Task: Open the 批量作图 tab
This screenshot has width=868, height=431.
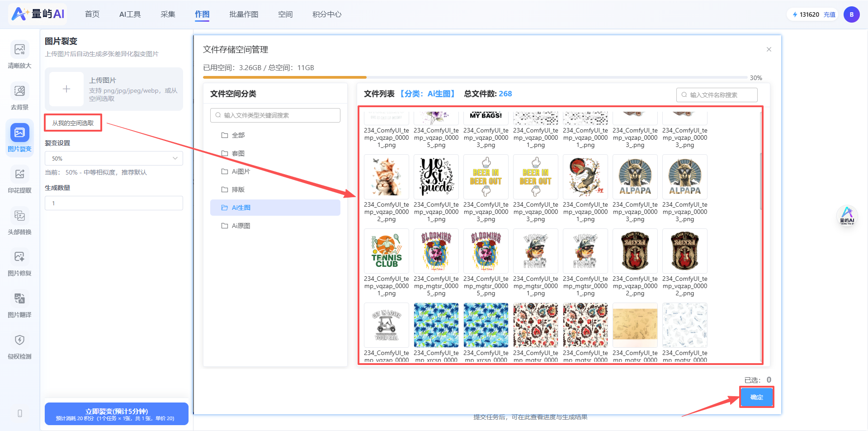Action: [244, 14]
